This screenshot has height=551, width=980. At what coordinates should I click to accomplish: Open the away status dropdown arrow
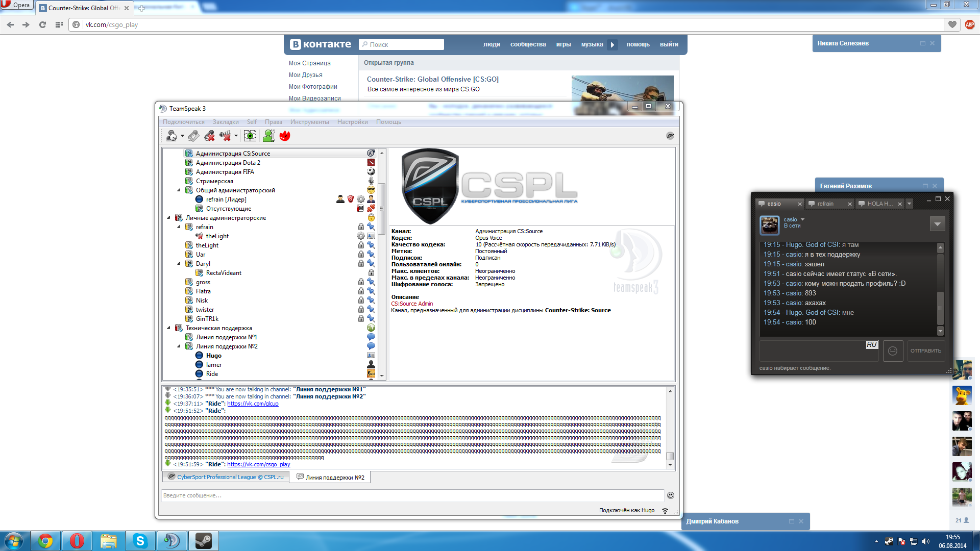point(182,136)
